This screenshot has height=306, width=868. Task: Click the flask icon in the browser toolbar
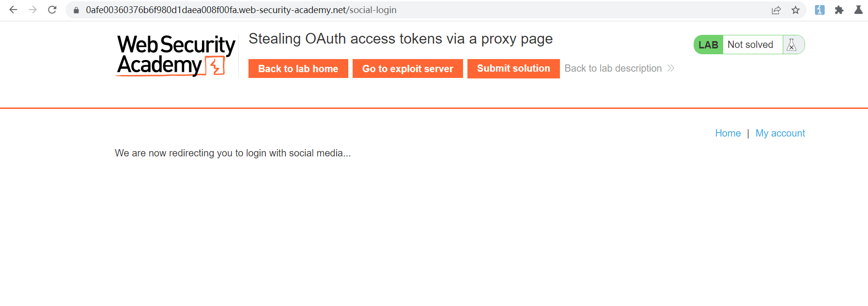tap(858, 10)
